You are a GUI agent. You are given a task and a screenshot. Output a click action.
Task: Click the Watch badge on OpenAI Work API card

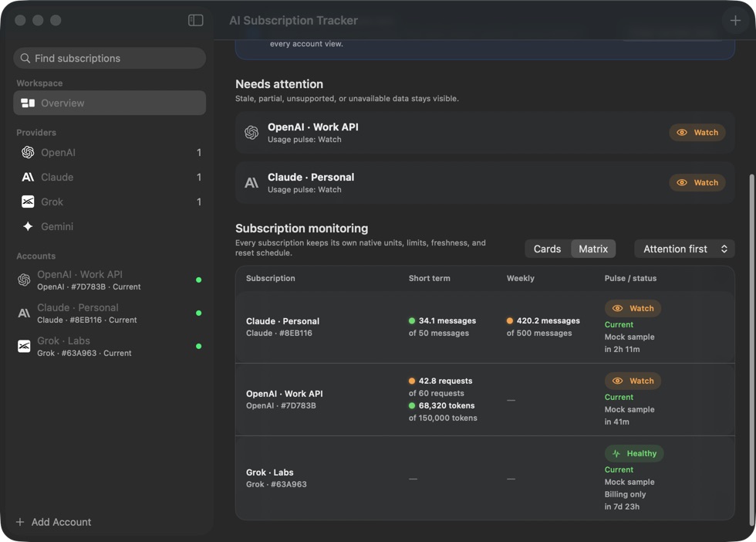(x=697, y=133)
